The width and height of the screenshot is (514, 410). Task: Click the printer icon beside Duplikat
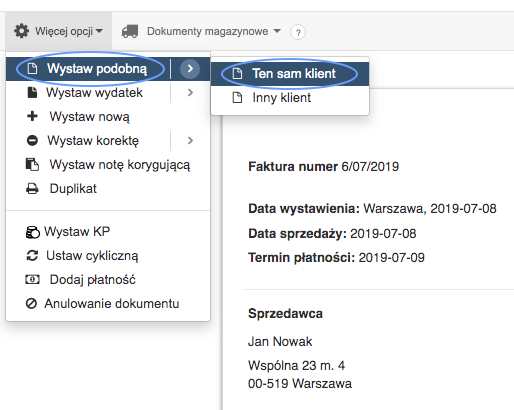[32, 189]
